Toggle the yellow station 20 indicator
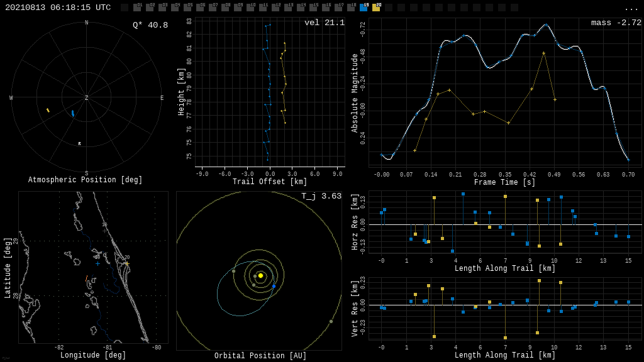Screen dimensions: 644x362 [376, 7]
